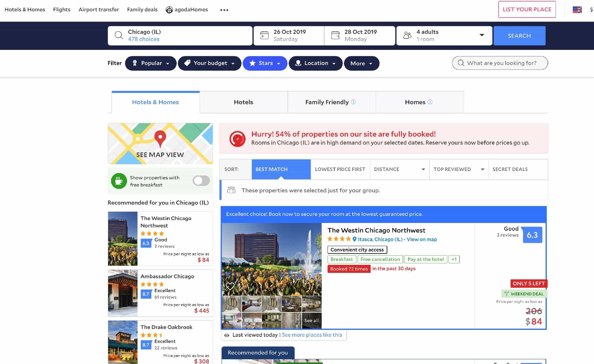Click the ribbon icon on Popular filter
Viewport: 594px width, 364px height.
135,63
